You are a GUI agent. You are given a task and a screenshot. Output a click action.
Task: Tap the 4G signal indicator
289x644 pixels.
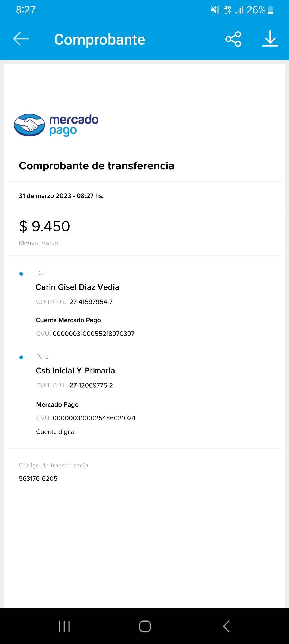228,10
